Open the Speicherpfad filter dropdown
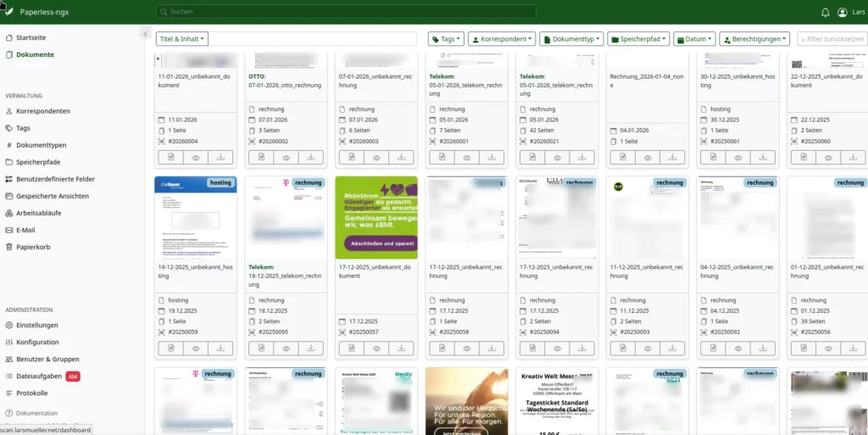The image size is (868, 435). (638, 39)
